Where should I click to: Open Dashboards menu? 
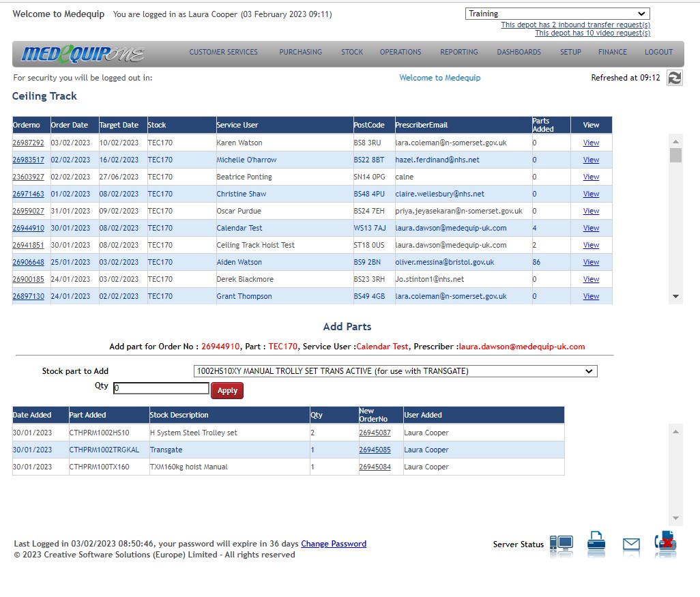[519, 52]
